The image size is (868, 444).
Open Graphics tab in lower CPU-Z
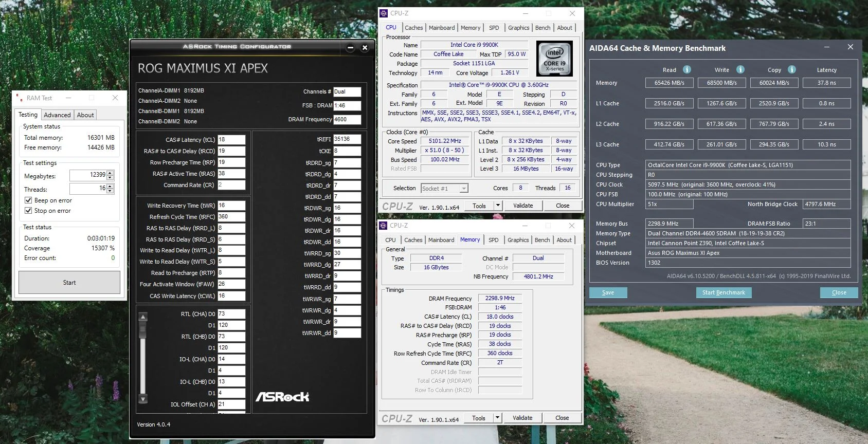(518, 240)
